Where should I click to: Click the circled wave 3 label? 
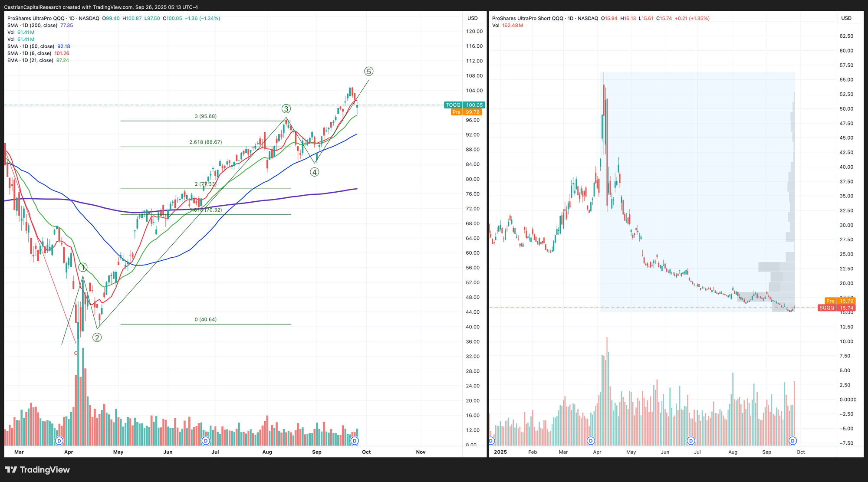(286, 109)
